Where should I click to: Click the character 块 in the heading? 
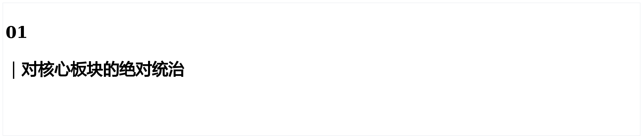94,69
